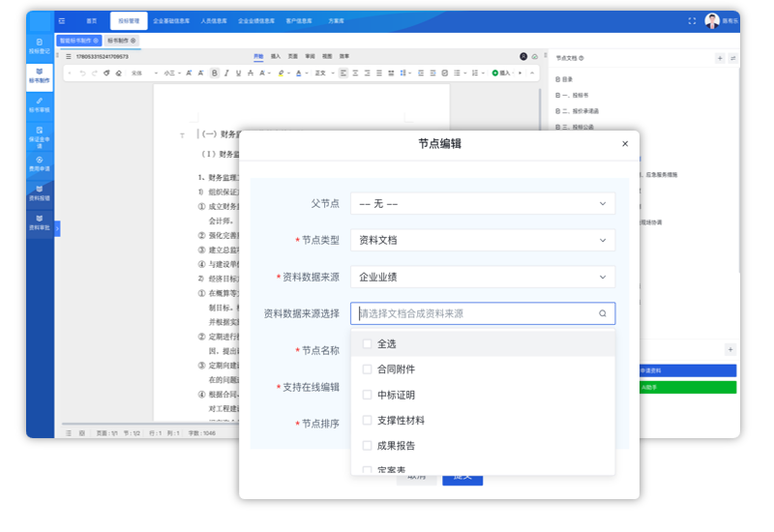The image size is (774, 532).
Task: Pick the highlight color marker swatch
Action: tap(281, 74)
